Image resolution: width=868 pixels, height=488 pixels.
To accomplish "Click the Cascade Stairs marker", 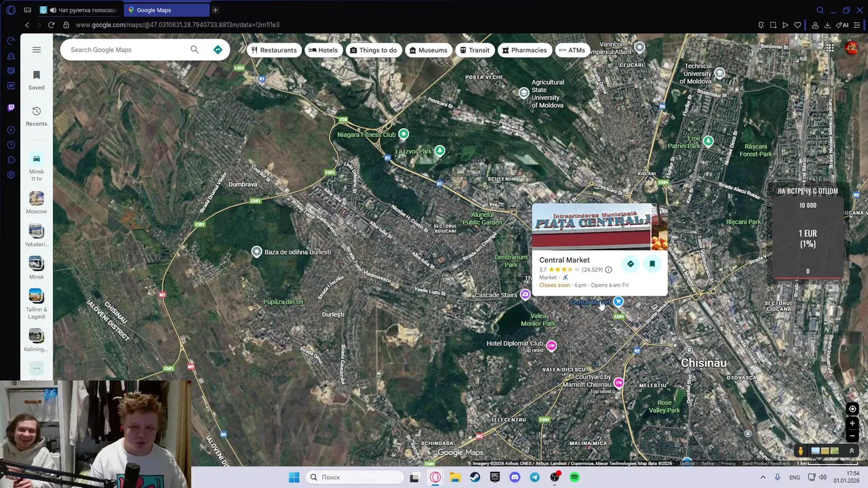I will (x=525, y=294).
